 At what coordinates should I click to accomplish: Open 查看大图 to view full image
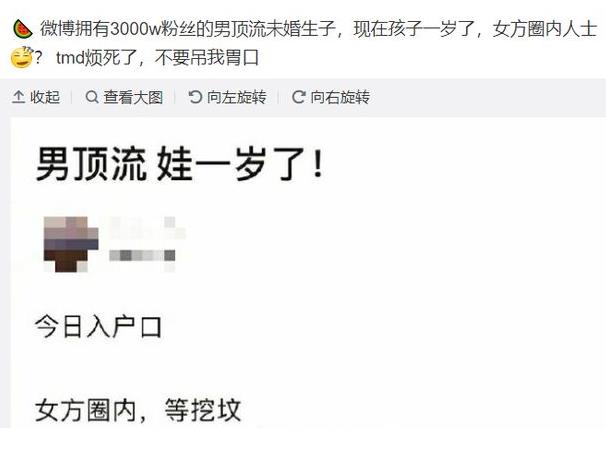tap(124, 97)
